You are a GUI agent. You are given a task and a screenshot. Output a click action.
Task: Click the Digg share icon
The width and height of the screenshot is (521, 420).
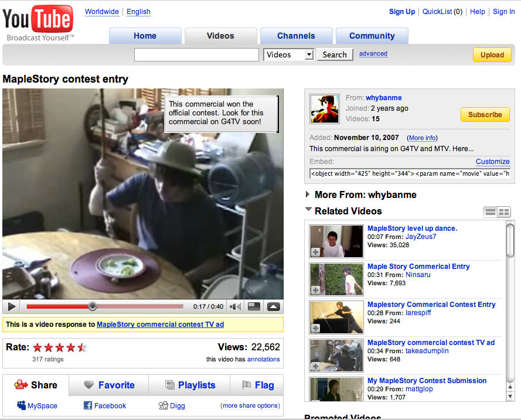pos(163,405)
